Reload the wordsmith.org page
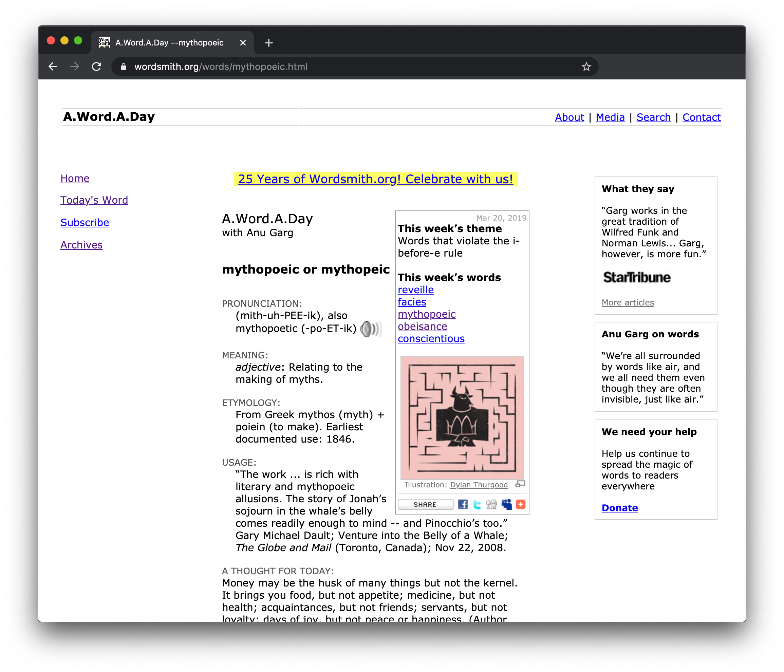This screenshot has height=672, width=784. [x=96, y=67]
